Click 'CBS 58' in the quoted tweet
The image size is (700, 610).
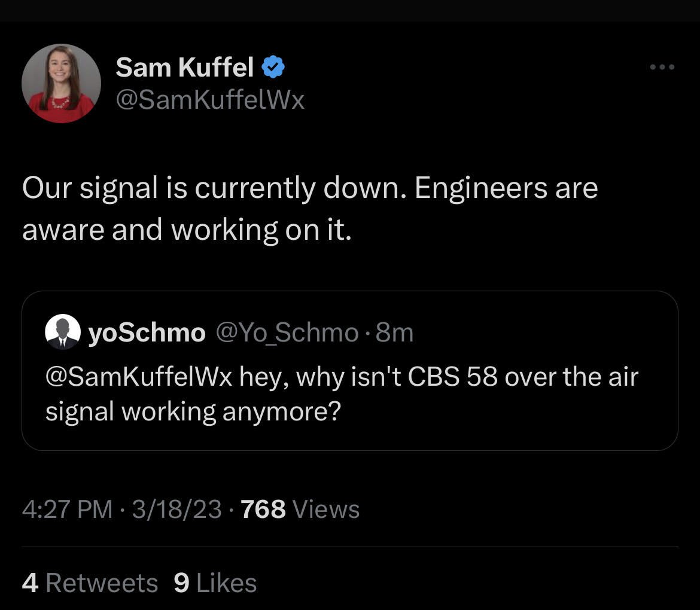click(453, 377)
